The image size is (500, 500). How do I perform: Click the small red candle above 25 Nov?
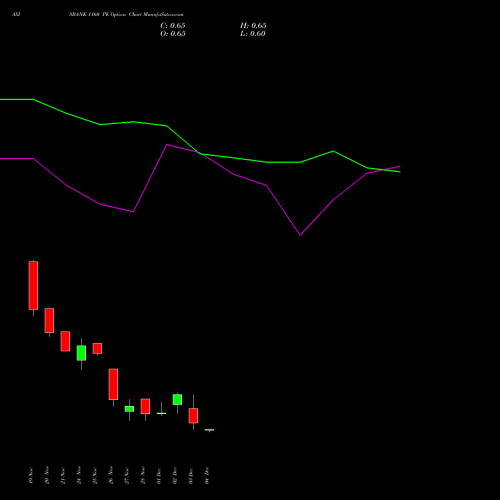(97, 348)
